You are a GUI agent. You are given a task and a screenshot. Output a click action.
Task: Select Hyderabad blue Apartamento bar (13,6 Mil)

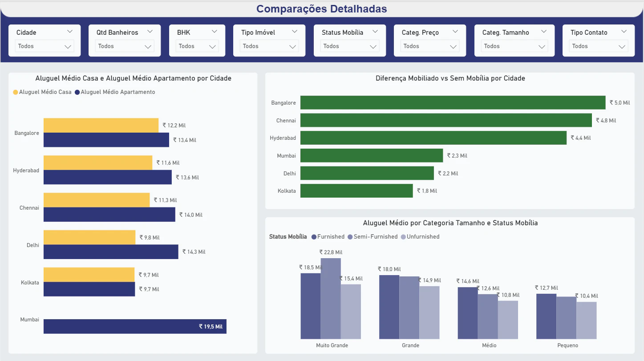(108, 177)
